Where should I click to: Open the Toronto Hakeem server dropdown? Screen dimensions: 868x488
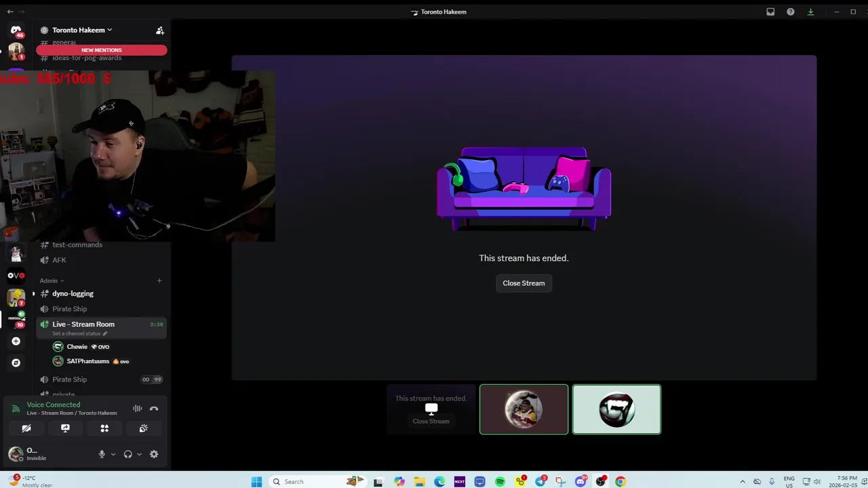pyautogui.click(x=82, y=30)
